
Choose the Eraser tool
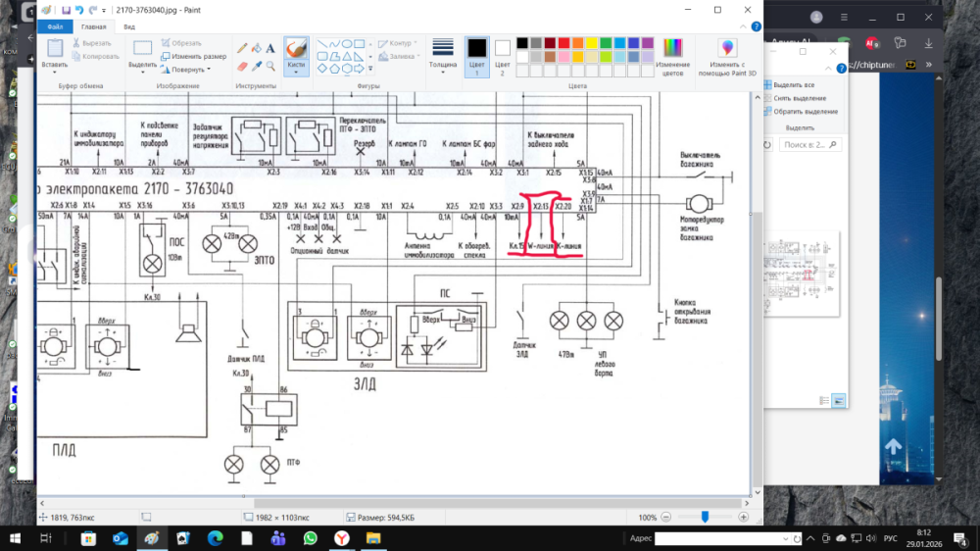[x=242, y=66]
